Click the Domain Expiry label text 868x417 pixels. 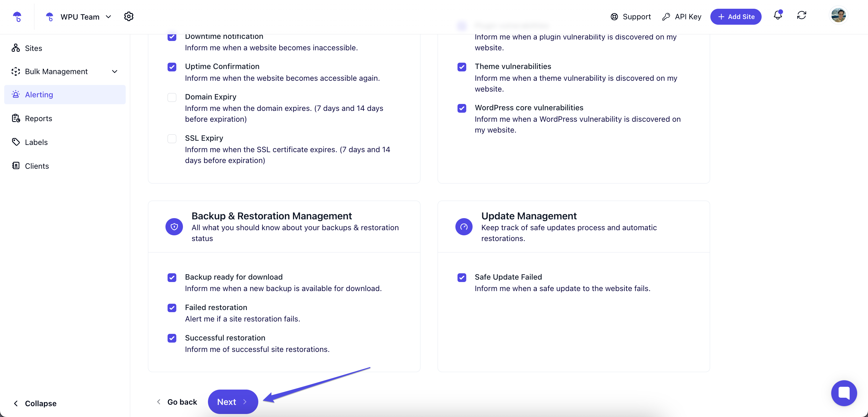pos(211,97)
